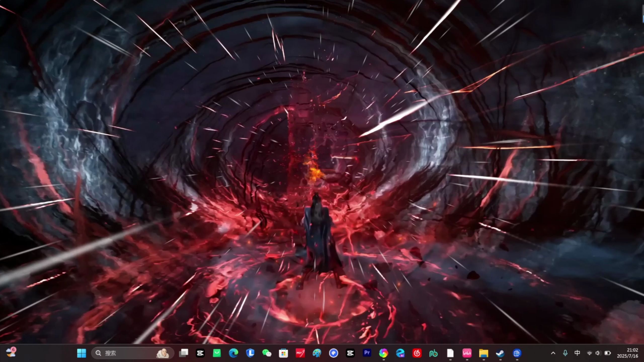Open Task View on the taskbar
644x362 pixels.
point(183,353)
